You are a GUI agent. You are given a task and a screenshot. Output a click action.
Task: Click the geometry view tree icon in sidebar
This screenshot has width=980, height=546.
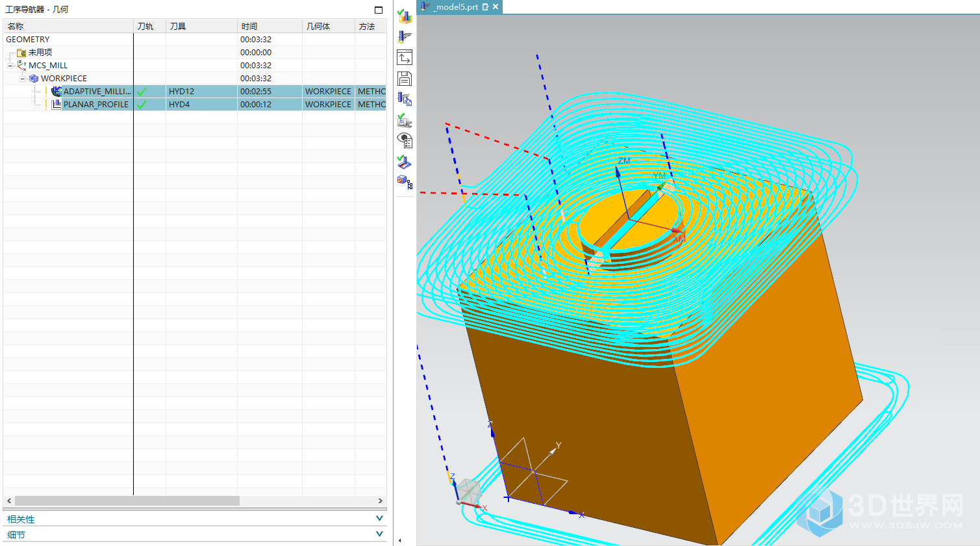click(x=405, y=181)
